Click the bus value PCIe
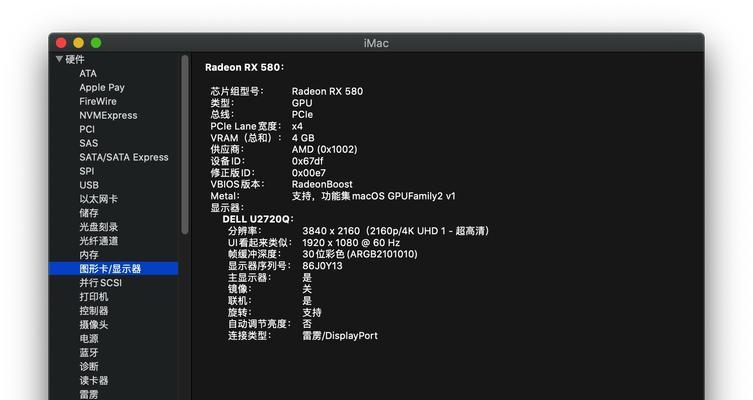The height and width of the screenshot is (400, 753). pos(302,114)
